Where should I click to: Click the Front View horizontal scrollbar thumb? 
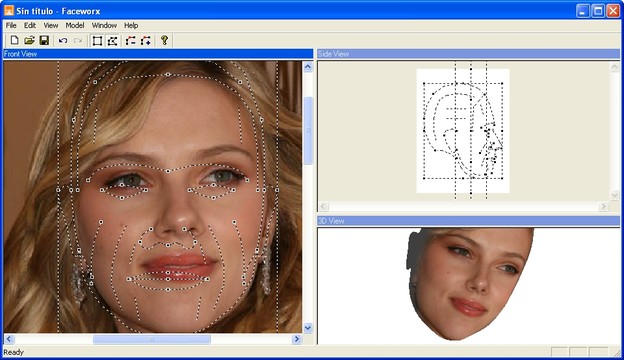[x=152, y=339]
